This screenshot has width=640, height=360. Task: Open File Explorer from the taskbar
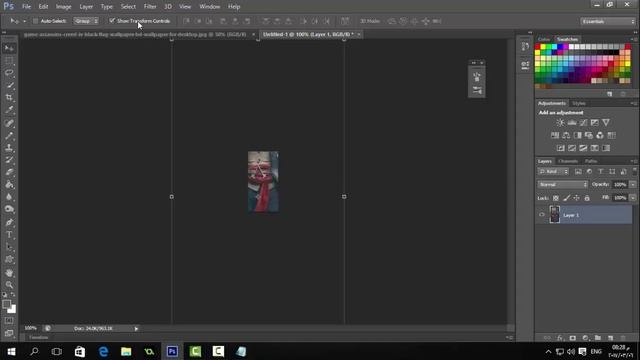(126, 351)
